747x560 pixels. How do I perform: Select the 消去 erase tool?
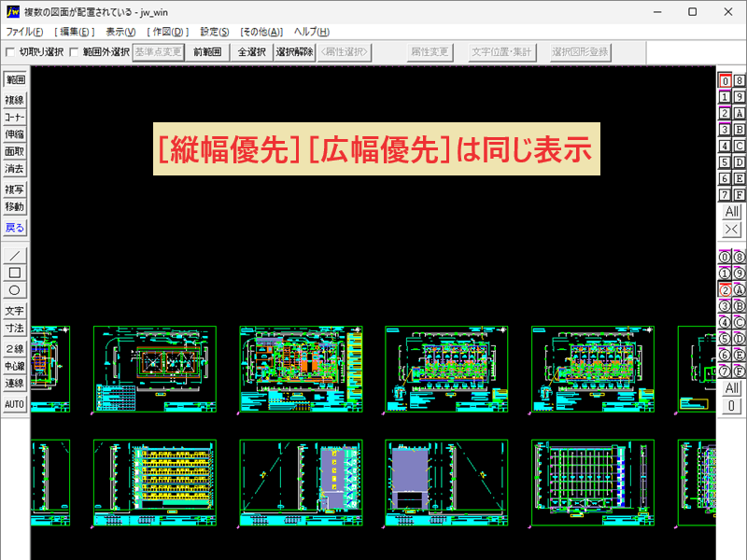tap(15, 169)
